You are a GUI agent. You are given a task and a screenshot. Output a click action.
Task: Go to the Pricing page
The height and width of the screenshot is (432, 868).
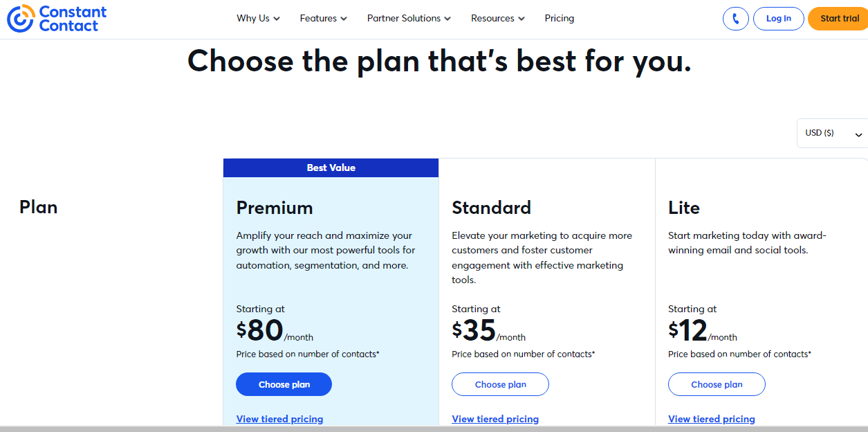click(x=559, y=19)
